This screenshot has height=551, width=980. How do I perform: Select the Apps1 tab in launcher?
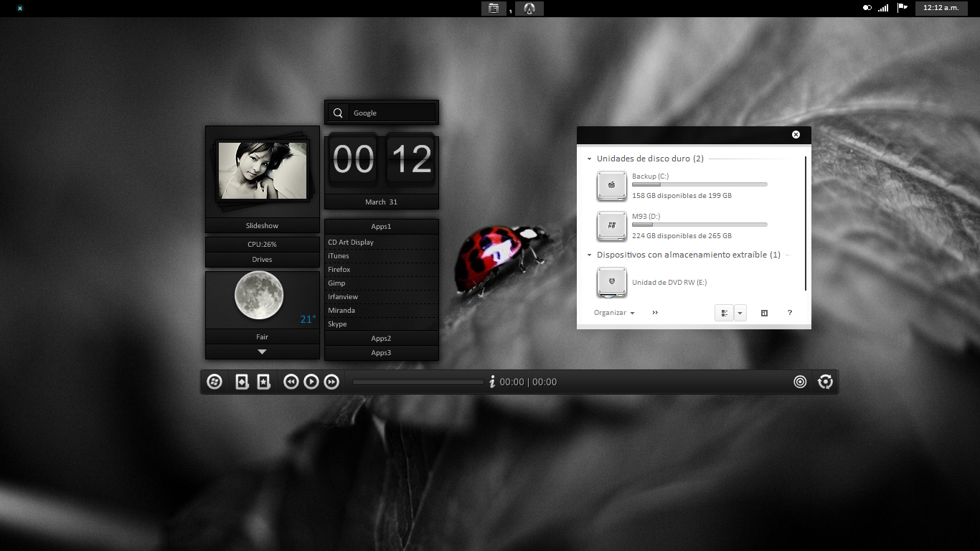(381, 226)
